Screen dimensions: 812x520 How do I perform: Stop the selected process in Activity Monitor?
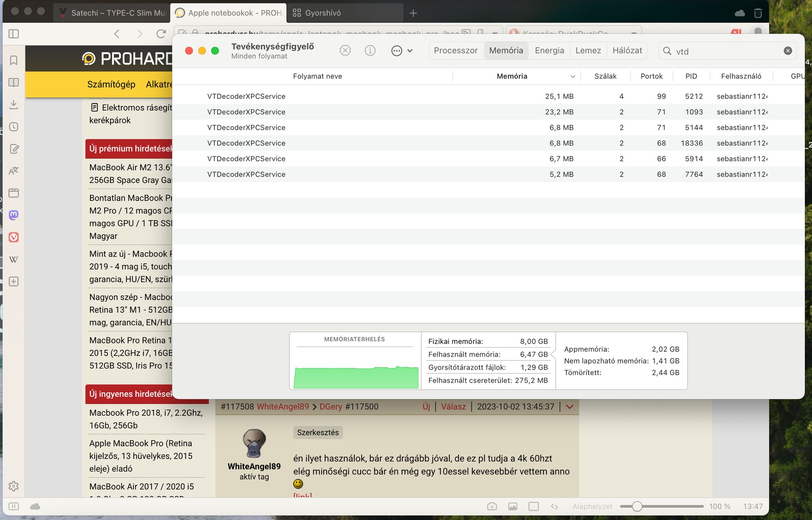(x=345, y=51)
